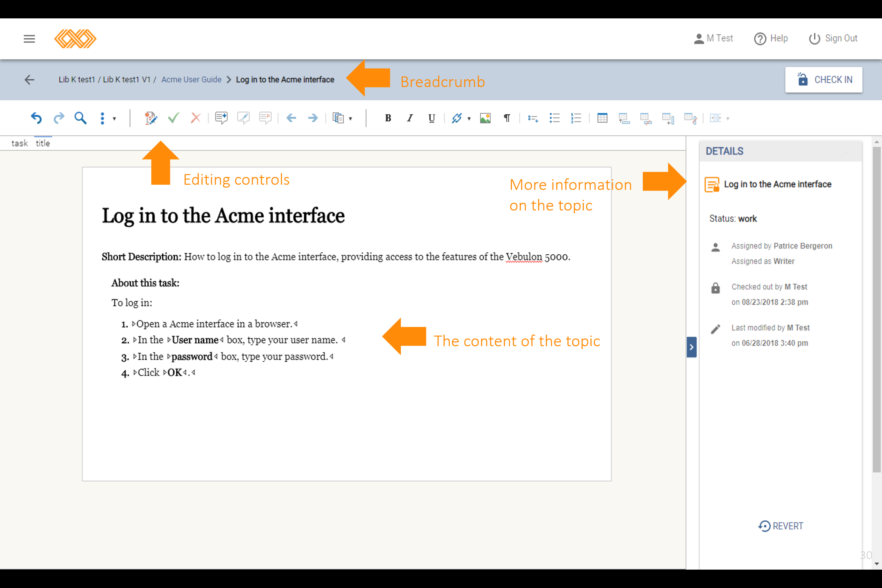Go to next change with right arrow
The width and height of the screenshot is (882, 588).
pos(313,118)
